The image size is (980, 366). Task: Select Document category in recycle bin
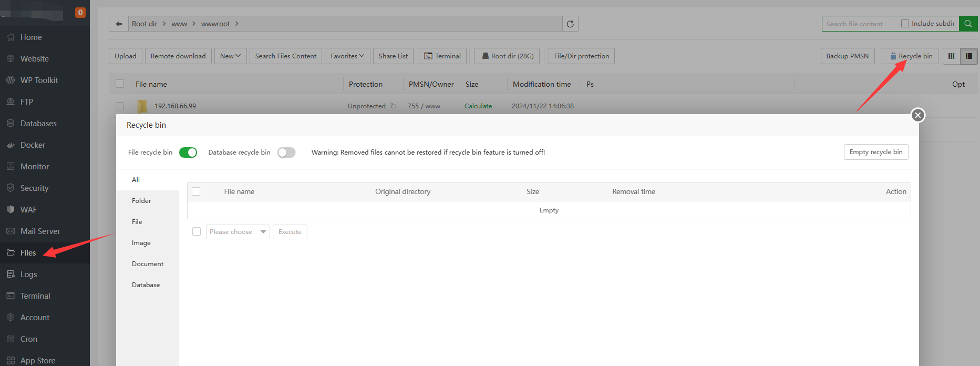tap(148, 264)
